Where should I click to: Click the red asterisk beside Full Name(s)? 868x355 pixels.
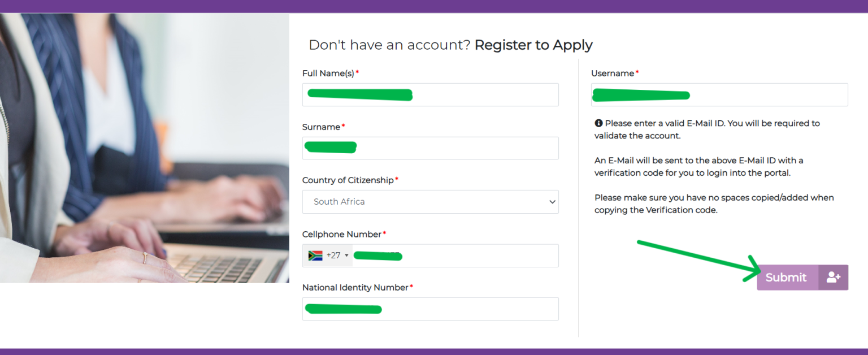[x=356, y=71]
